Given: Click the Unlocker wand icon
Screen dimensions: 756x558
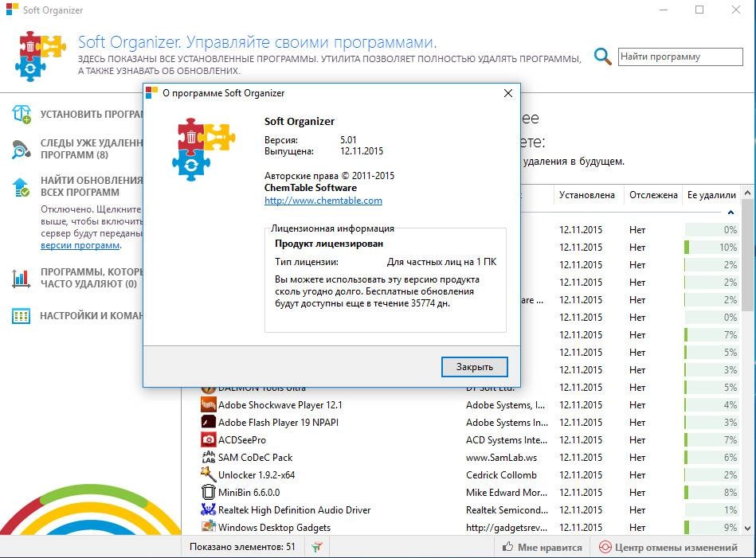Looking at the screenshot, I should click(x=208, y=474).
